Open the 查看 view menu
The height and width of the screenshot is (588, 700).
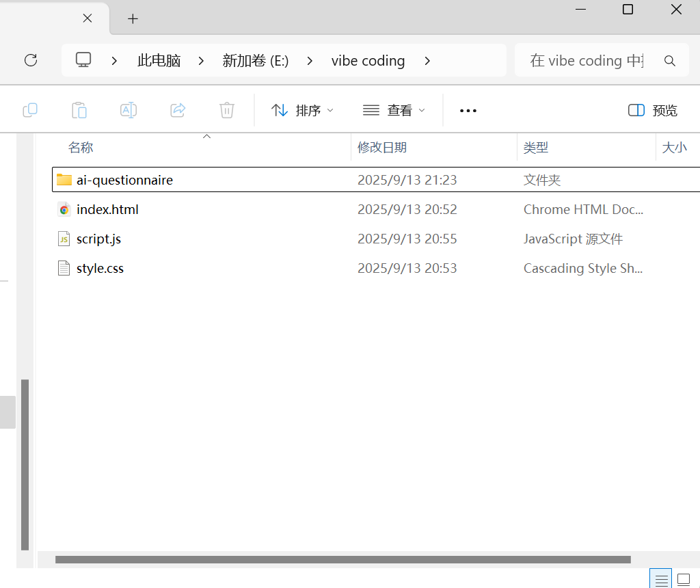[x=394, y=110]
